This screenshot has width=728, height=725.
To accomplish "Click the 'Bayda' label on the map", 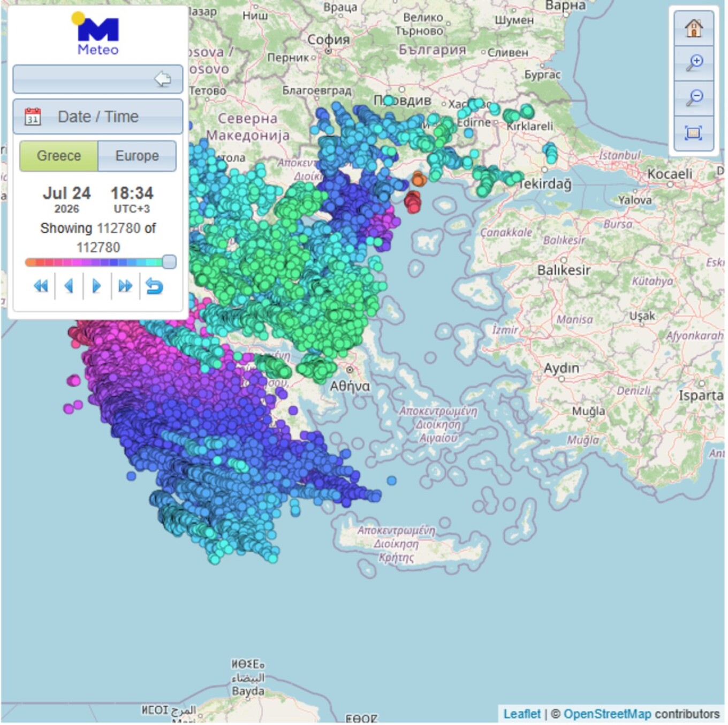I will (x=248, y=691).
